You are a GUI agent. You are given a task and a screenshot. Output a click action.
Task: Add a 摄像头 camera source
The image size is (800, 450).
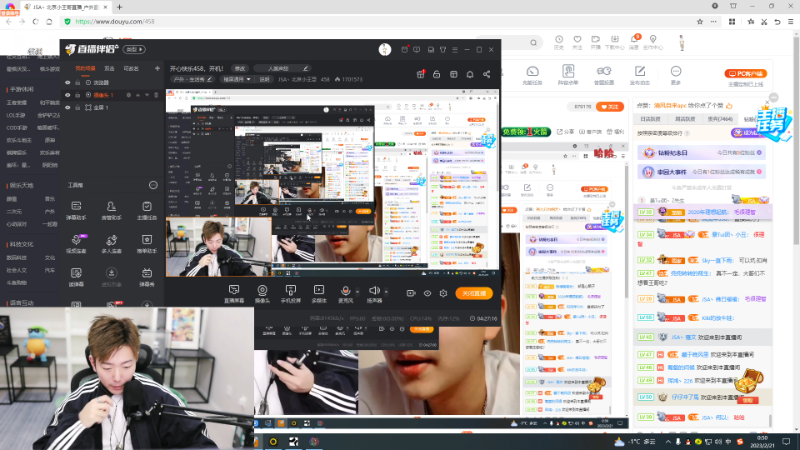point(262,294)
